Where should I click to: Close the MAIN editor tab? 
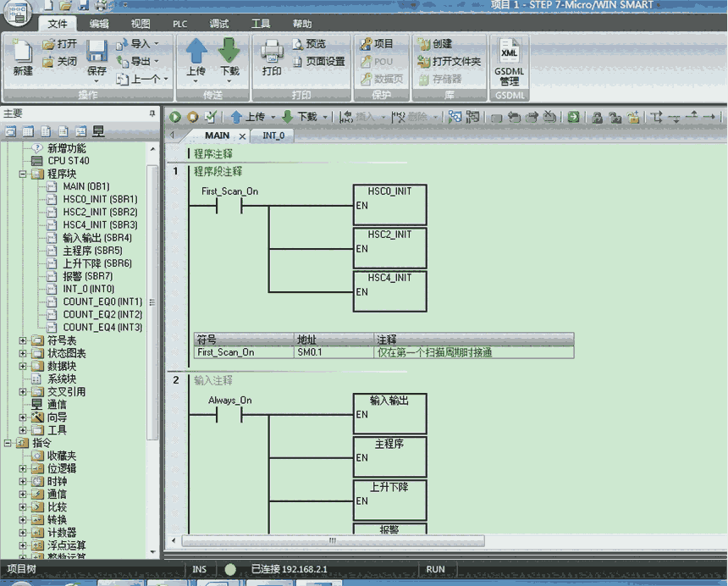242,136
